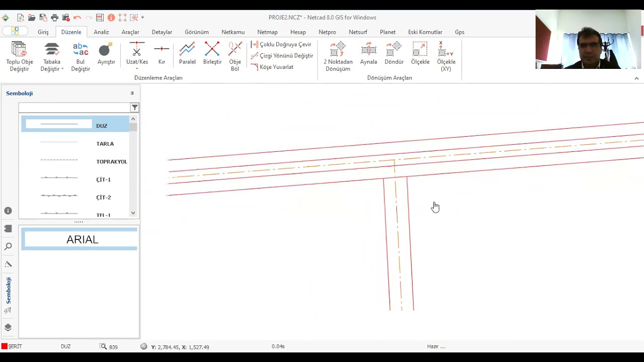Open the Hesap tab
644x362 pixels.
point(298,32)
